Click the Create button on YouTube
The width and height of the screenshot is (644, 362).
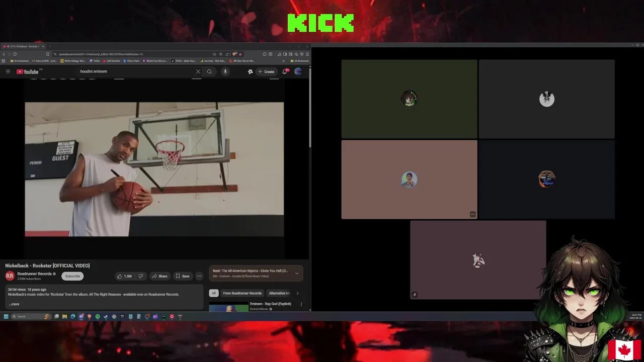coord(266,71)
